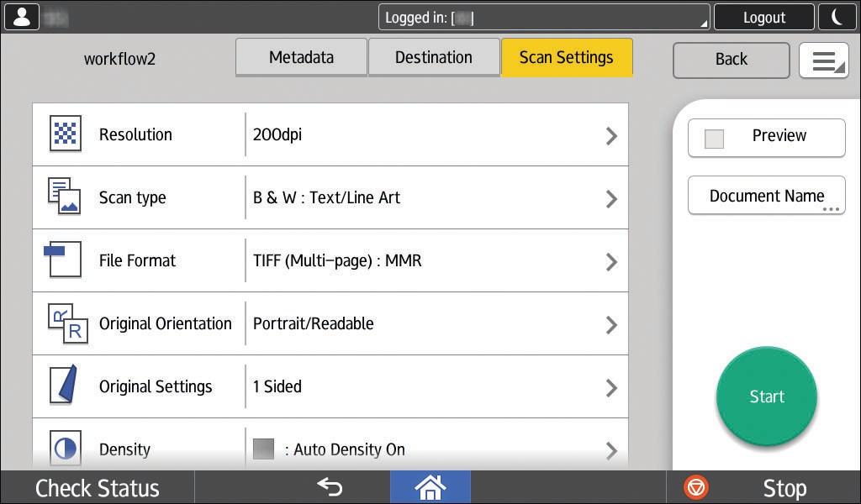This screenshot has width=861, height=504.
Task: Enable the Preview checkbox
Action: coord(715,138)
